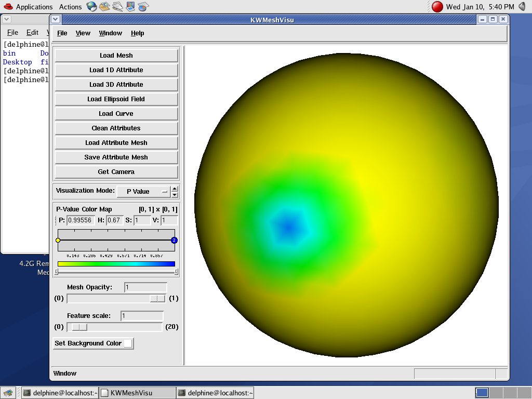Click the show desktop button in the taskbar
This screenshot has width=532, height=399.
pyautogui.click(x=8, y=393)
